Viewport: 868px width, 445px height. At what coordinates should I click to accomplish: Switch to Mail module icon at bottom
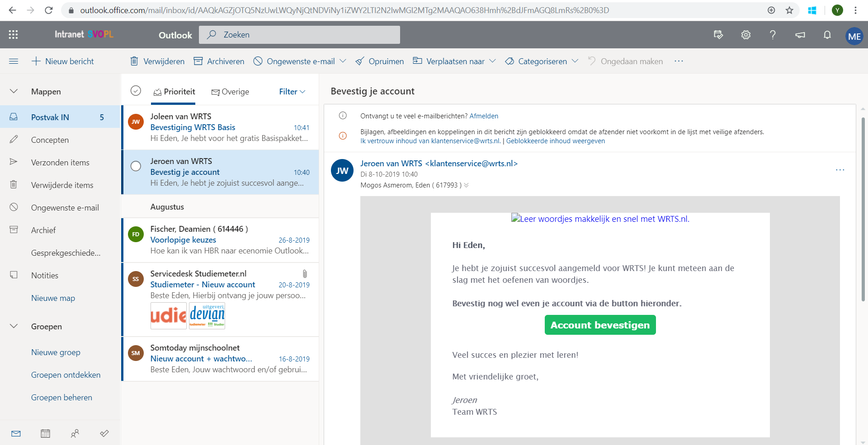[x=16, y=433]
